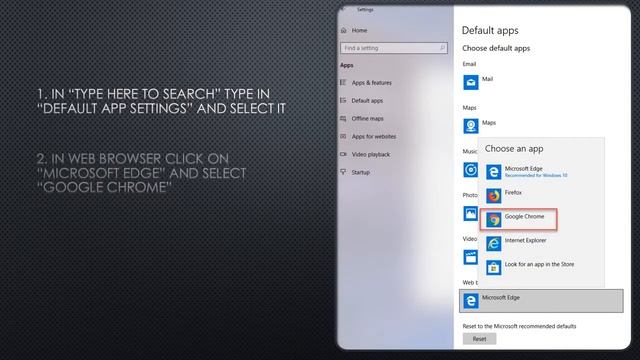The image size is (640, 360).
Task: Click the Google Chrome icon in app list
Action: (x=493, y=220)
